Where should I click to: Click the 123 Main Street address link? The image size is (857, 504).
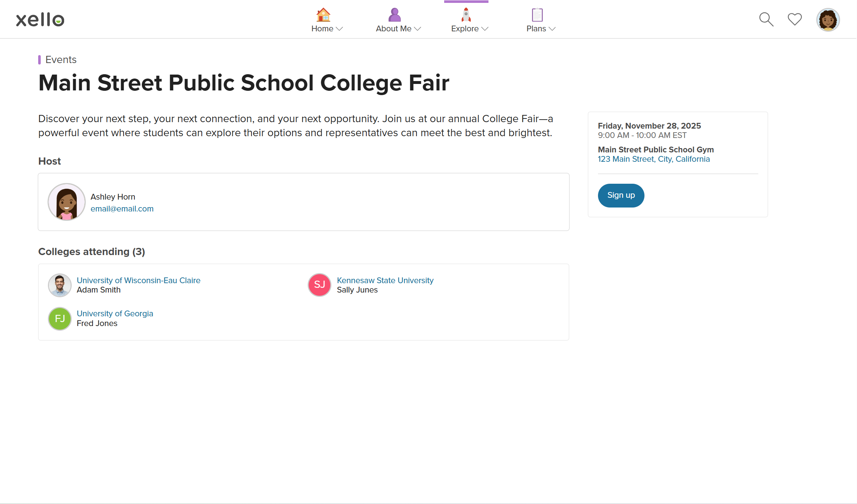[654, 159]
